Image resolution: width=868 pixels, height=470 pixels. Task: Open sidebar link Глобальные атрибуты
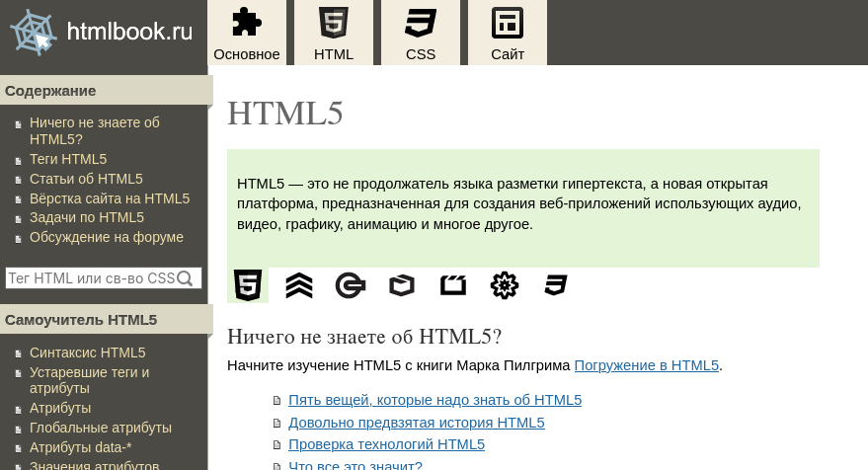[x=100, y=428]
